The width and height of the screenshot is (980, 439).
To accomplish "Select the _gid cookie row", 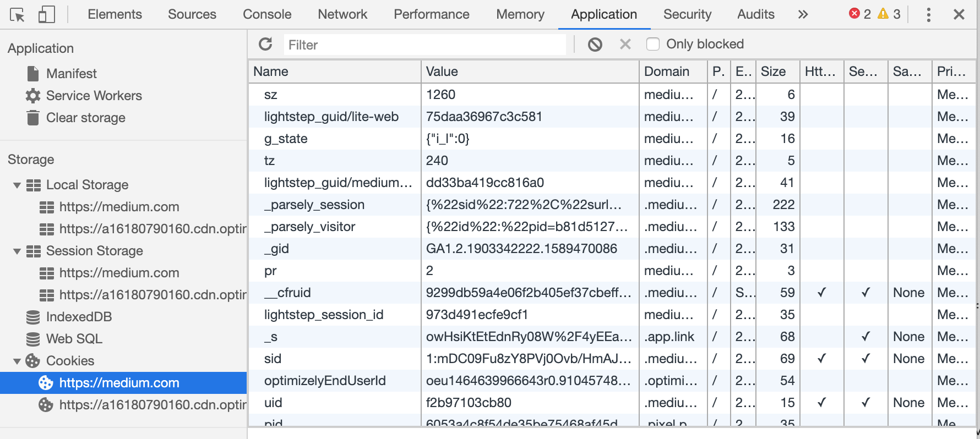I will pyautogui.click(x=612, y=249).
